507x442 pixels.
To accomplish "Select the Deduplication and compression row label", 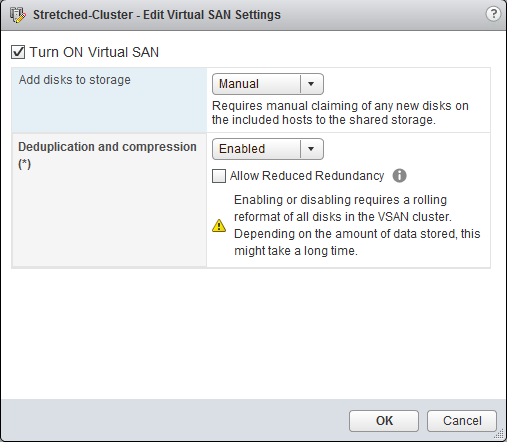I will [107, 155].
